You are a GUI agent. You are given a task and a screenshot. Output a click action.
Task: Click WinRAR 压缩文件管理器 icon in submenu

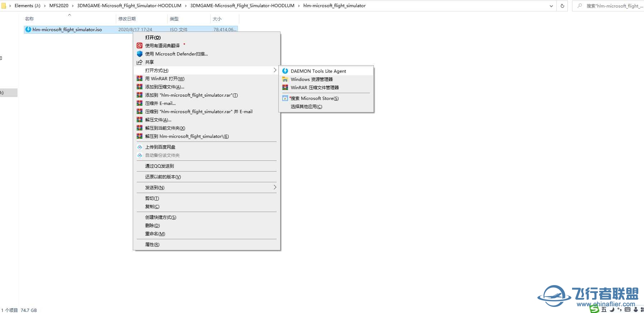point(285,87)
